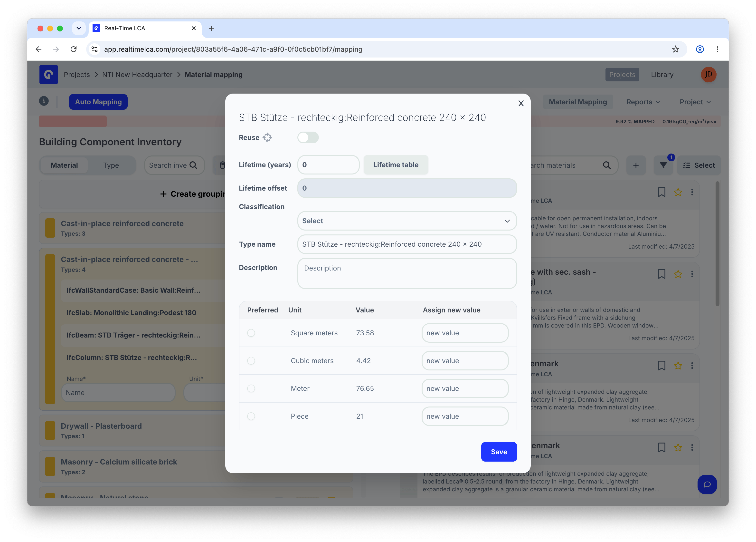This screenshot has height=542, width=756.
Task: Click the yellow swatch of Drywall - Plasterboard
Action: 50,431
